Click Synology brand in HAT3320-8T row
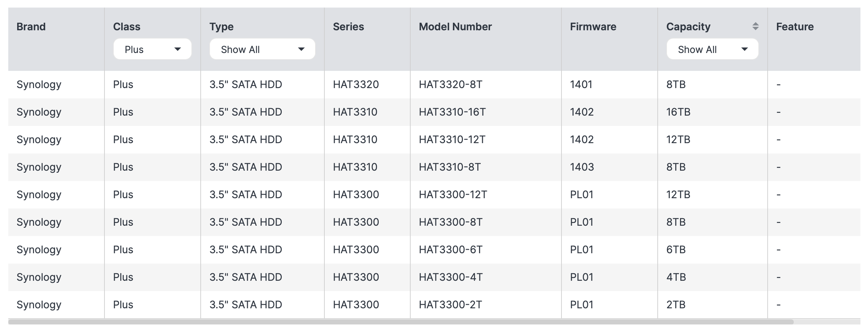 pyautogui.click(x=39, y=85)
